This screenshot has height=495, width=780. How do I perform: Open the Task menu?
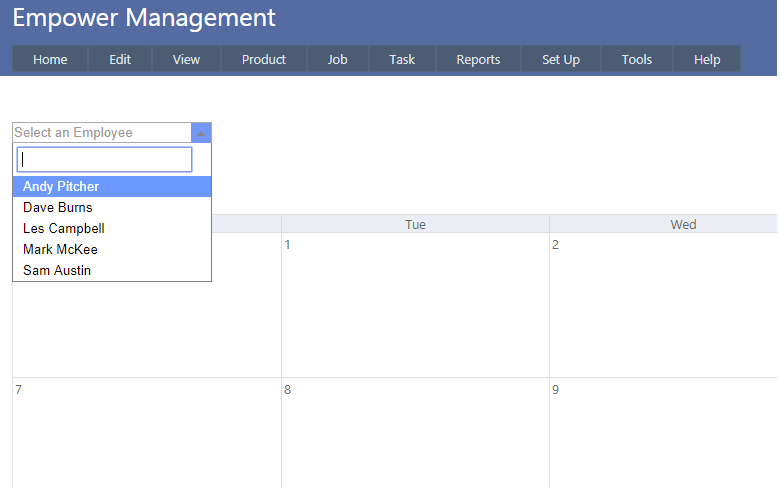[402, 60]
